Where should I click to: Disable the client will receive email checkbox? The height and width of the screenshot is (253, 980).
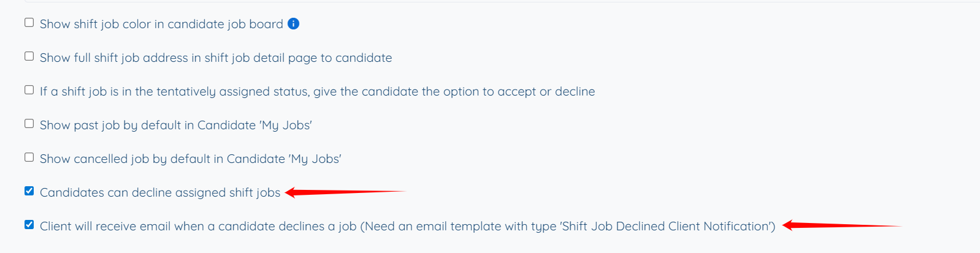[x=29, y=225]
